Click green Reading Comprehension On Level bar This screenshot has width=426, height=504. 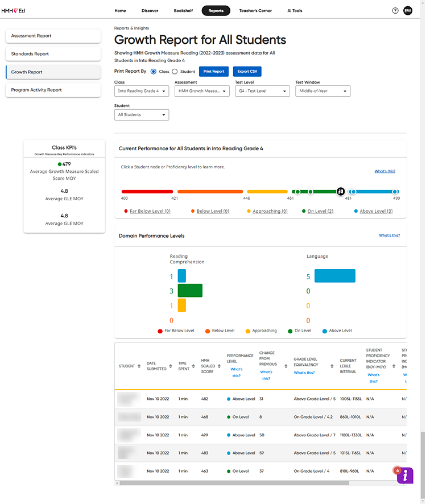[x=190, y=291]
